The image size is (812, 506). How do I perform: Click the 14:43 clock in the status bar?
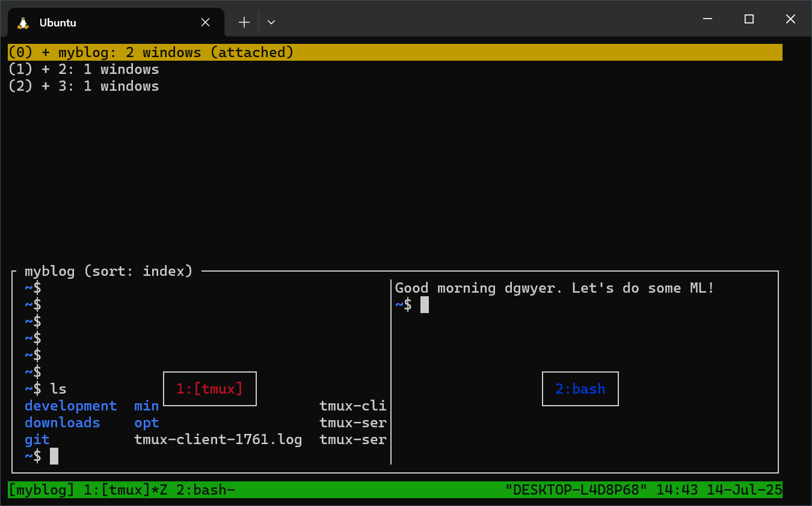point(678,489)
